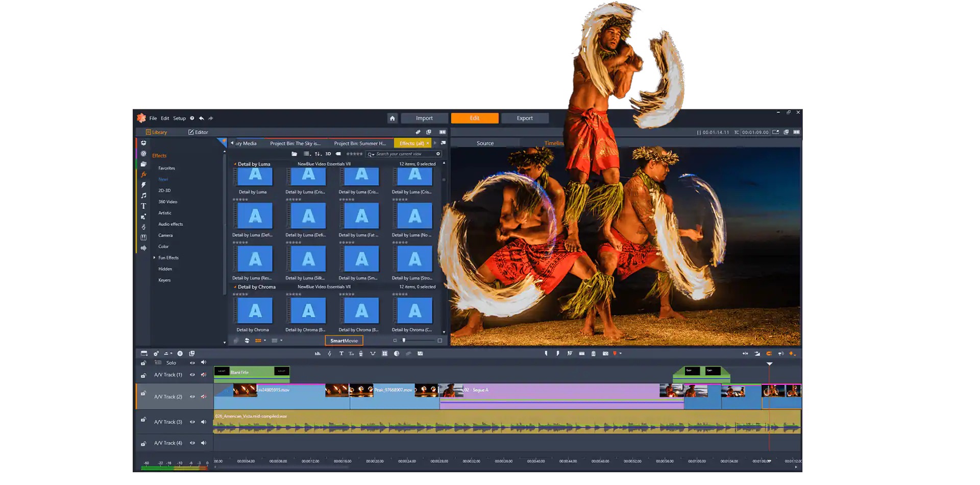Image resolution: width=980 pixels, height=485 pixels.
Task: Click the 3D filter icon in library toolbar
Action: click(328, 154)
